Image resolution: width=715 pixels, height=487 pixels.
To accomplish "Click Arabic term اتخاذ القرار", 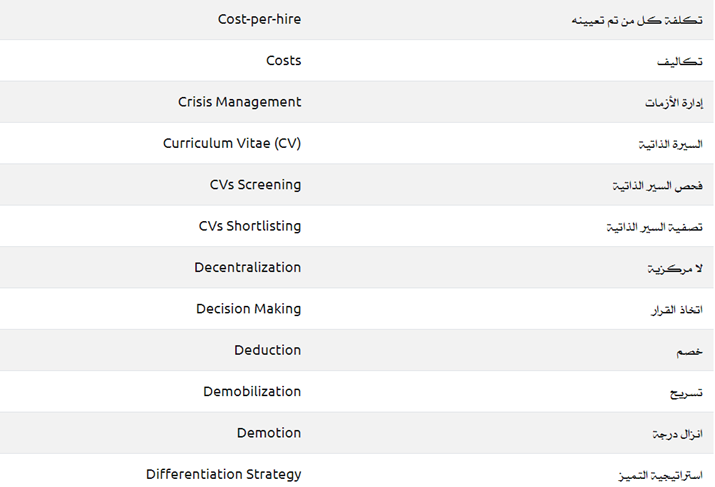I will pos(676,310).
